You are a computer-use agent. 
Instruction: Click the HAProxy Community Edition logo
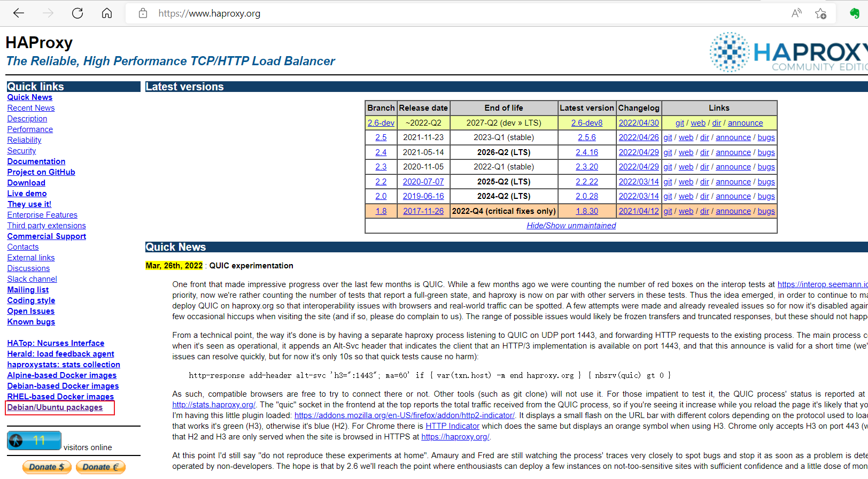click(x=788, y=52)
